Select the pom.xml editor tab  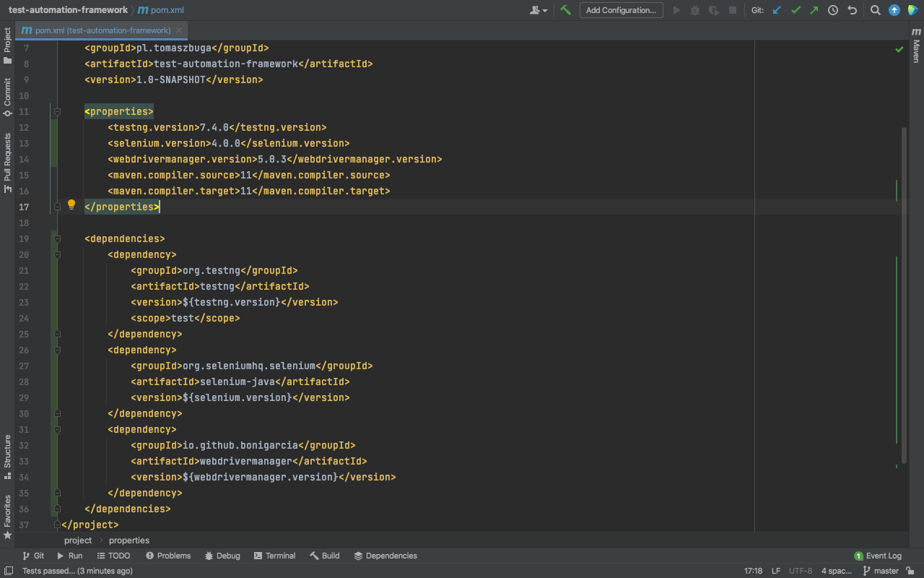[101, 30]
